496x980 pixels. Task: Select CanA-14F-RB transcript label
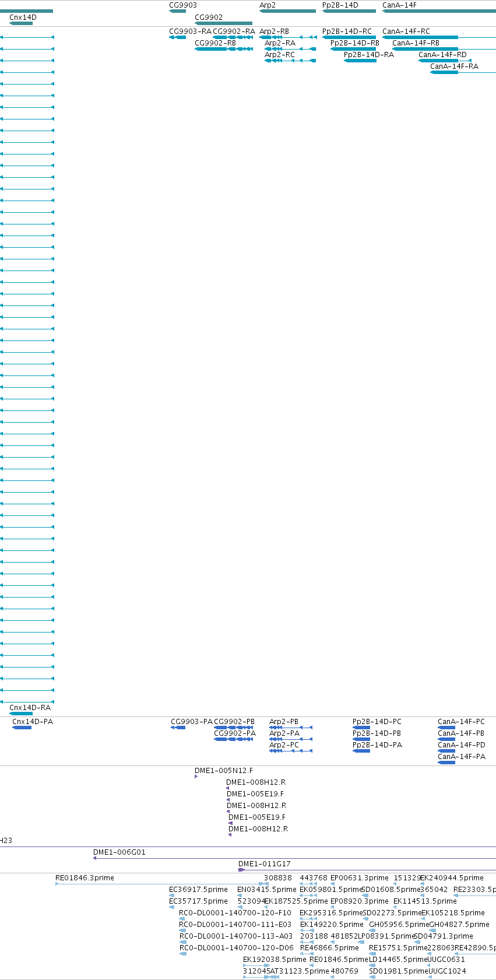pyautogui.click(x=416, y=43)
